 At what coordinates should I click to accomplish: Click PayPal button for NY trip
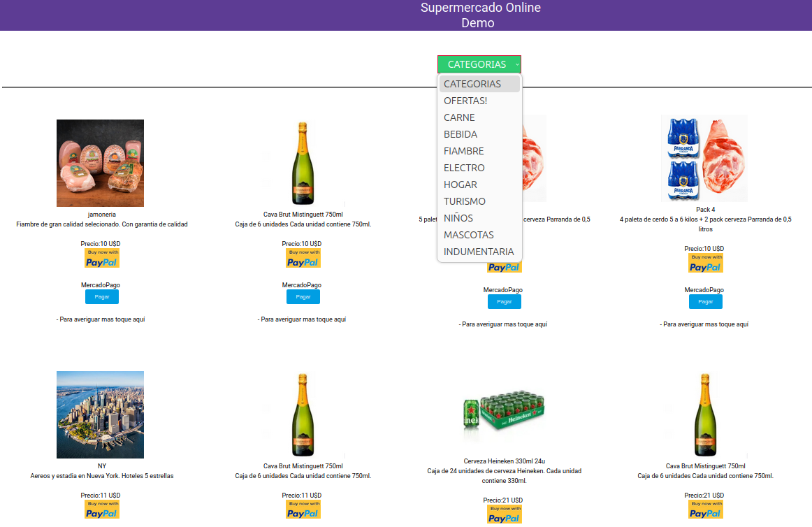coord(102,510)
